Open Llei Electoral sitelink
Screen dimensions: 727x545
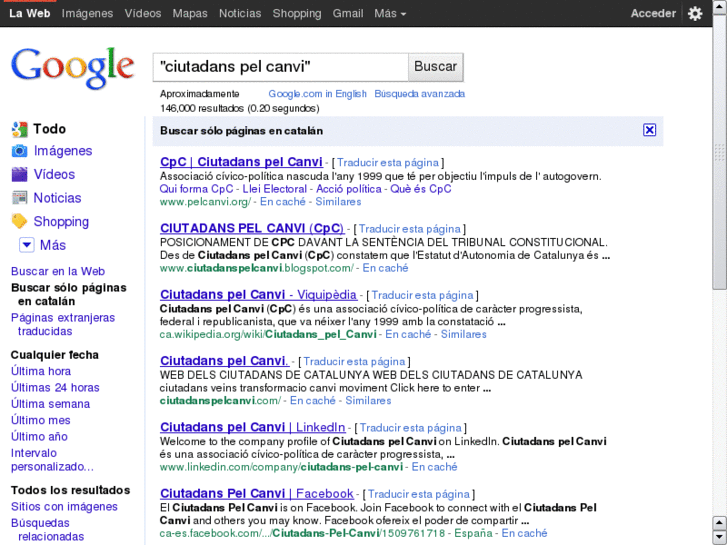tap(274, 189)
